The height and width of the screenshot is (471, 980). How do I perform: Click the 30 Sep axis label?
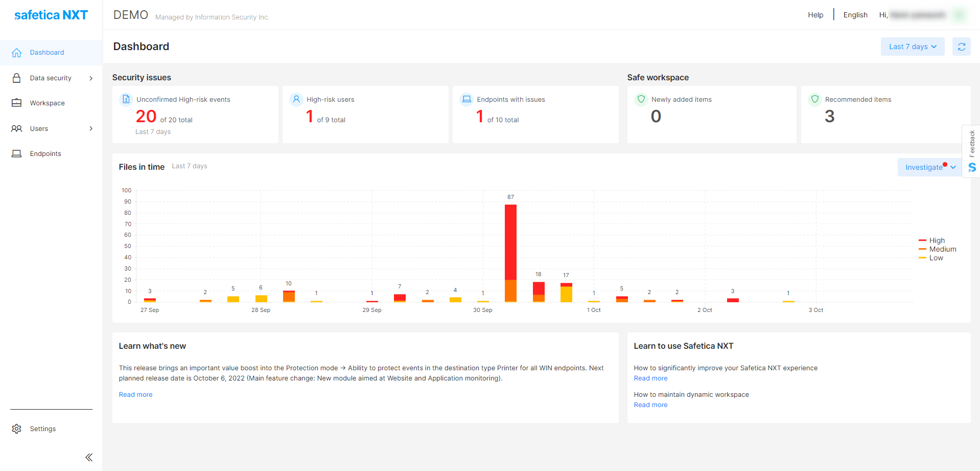tap(483, 310)
